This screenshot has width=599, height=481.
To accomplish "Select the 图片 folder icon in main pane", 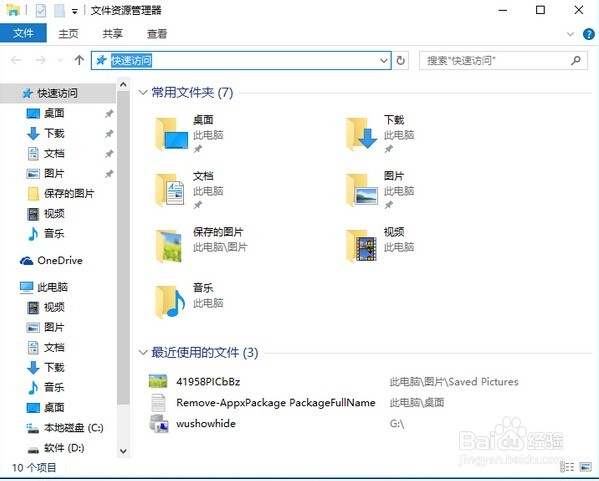I will coord(362,190).
